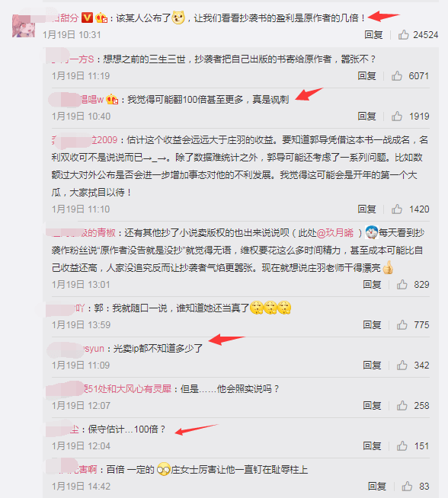Like the top comment with 24524 likes
Viewport: 448px width, 498px height.
coord(404,34)
